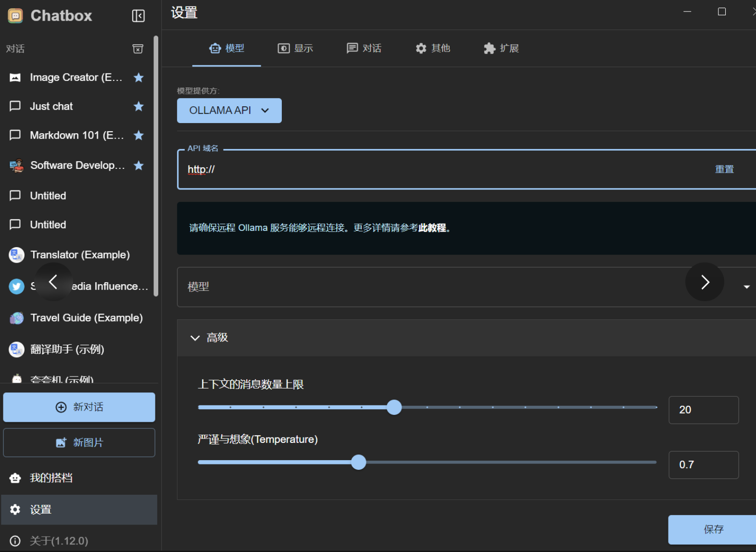
Task: Start a new chat with 新对话
Action: [79, 407]
